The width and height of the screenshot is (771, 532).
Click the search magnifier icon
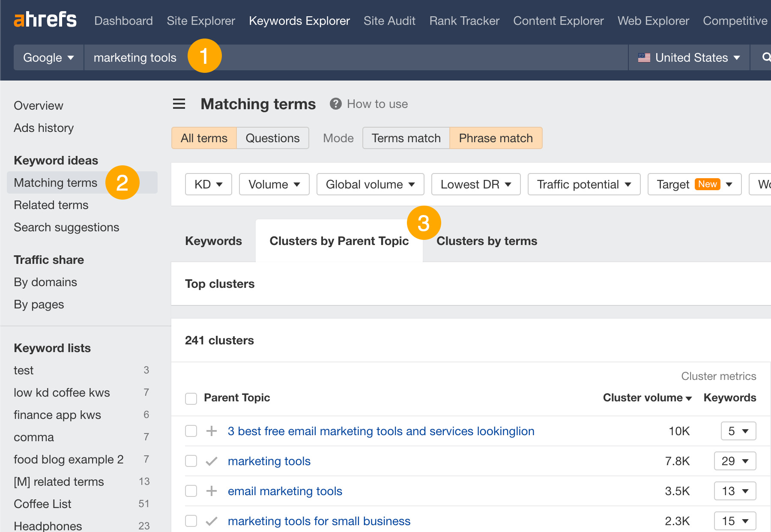point(766,57)
